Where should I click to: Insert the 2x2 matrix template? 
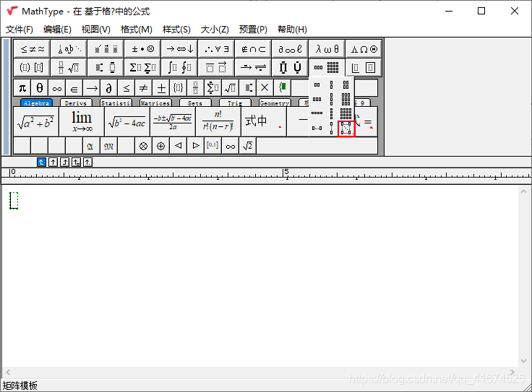point(346,84)
